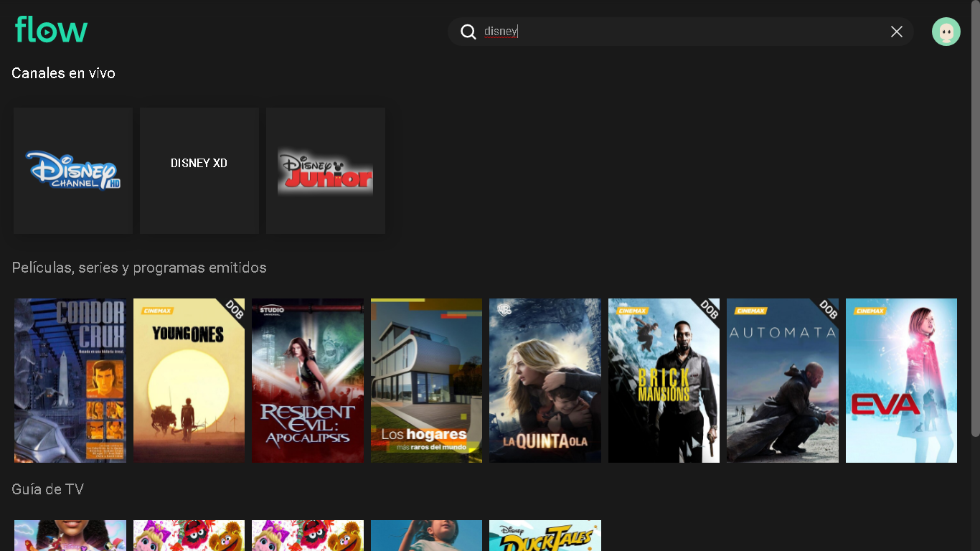Click the 'Guía de TV' section heading
Viewport: 980px width, 551px height.
coord(48,489)
